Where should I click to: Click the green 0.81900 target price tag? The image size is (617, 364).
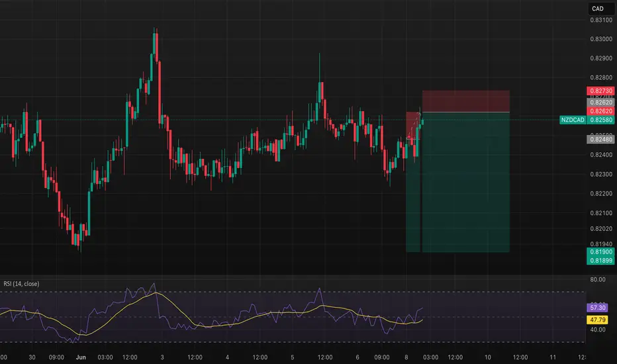pyautogui.click(x=601, y=252)
